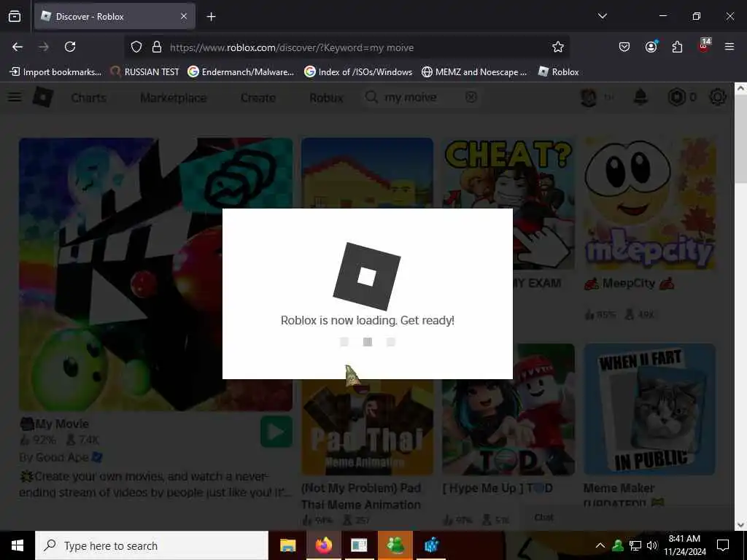Open the Firefox application menu

click(729, 47)
